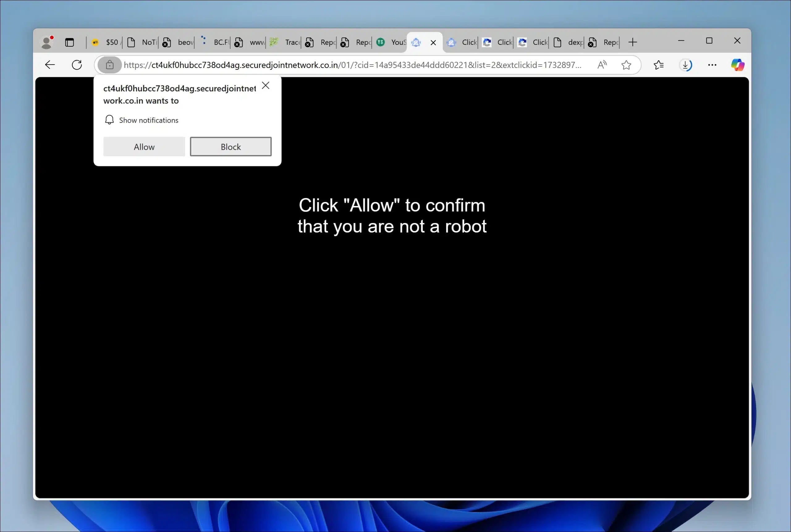
Task: Click the address bar URL field
Action: tap(353, 65)
